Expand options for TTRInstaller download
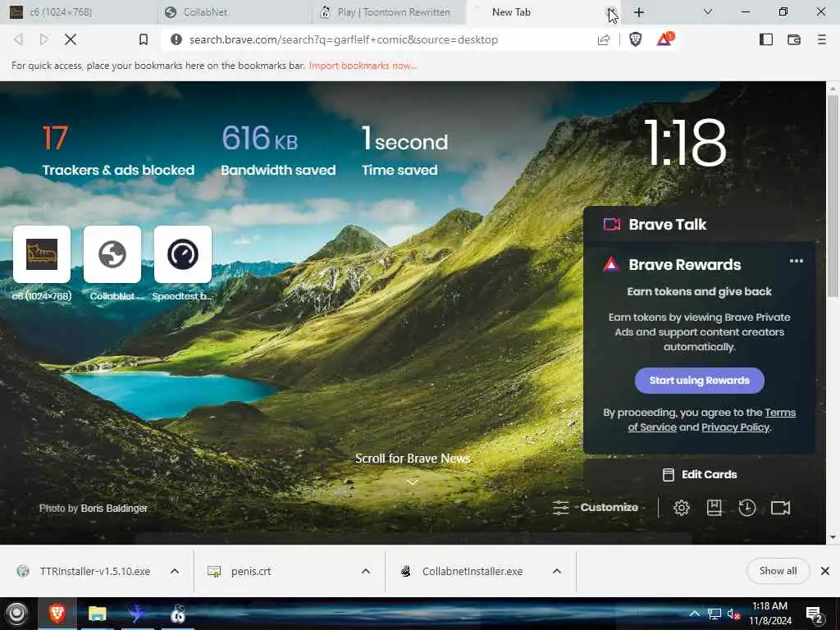 [175, 571]
